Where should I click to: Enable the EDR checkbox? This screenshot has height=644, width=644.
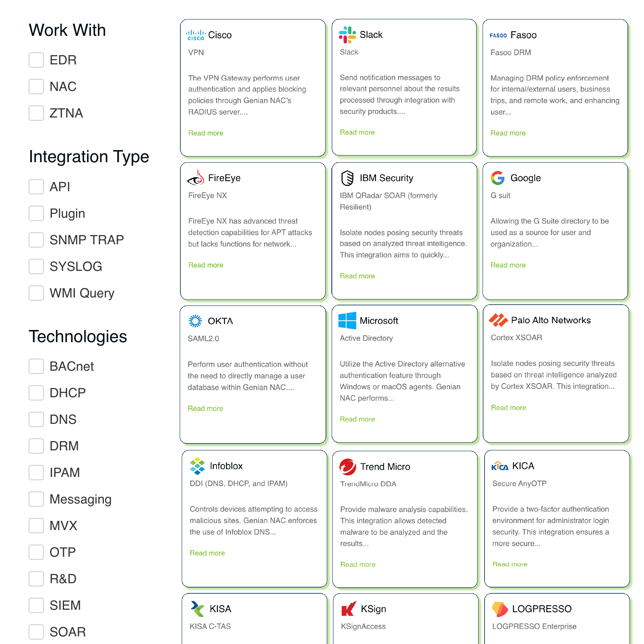coord(36,60)
